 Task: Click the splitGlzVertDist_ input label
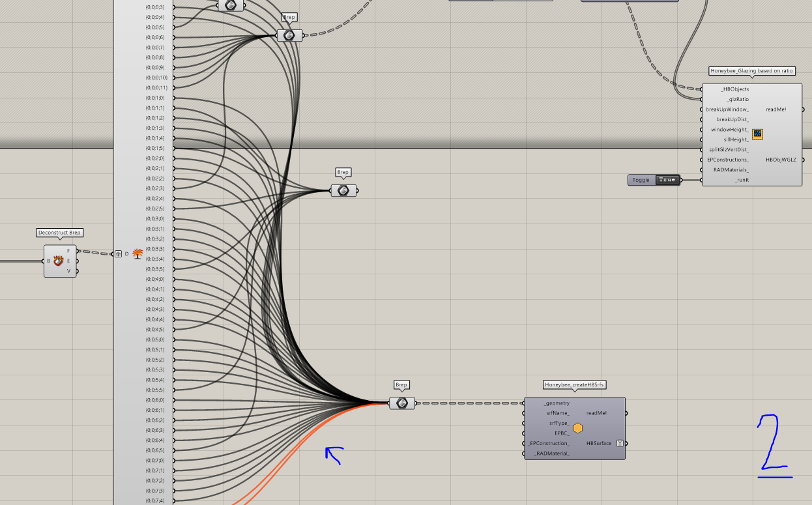(729, 150)
